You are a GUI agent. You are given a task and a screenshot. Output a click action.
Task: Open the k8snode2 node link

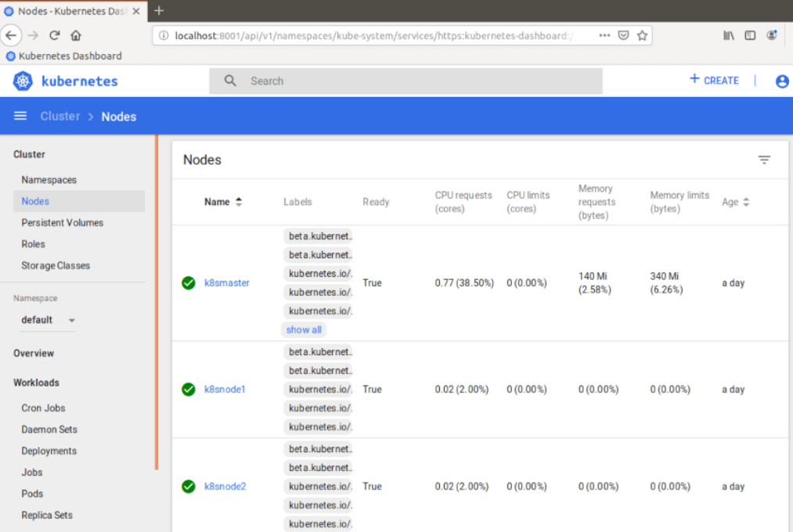click(225, 487)
